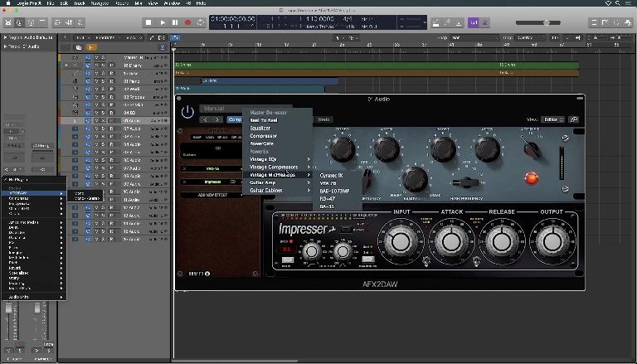Toggle the Editors scissors button
Viewport: 637px width, 364px height.
tap(80, 22)
